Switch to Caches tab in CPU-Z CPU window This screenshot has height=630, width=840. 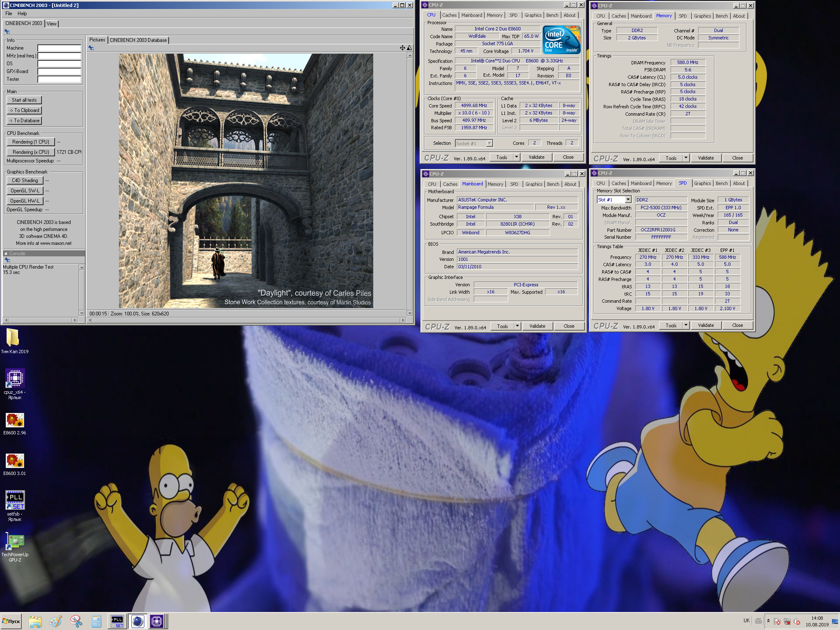(449, 15)
